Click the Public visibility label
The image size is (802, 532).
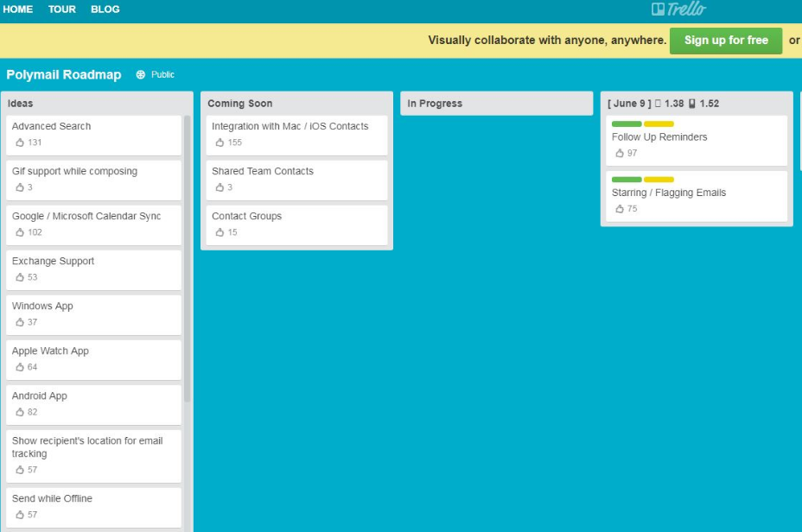(x=162, y=74)
